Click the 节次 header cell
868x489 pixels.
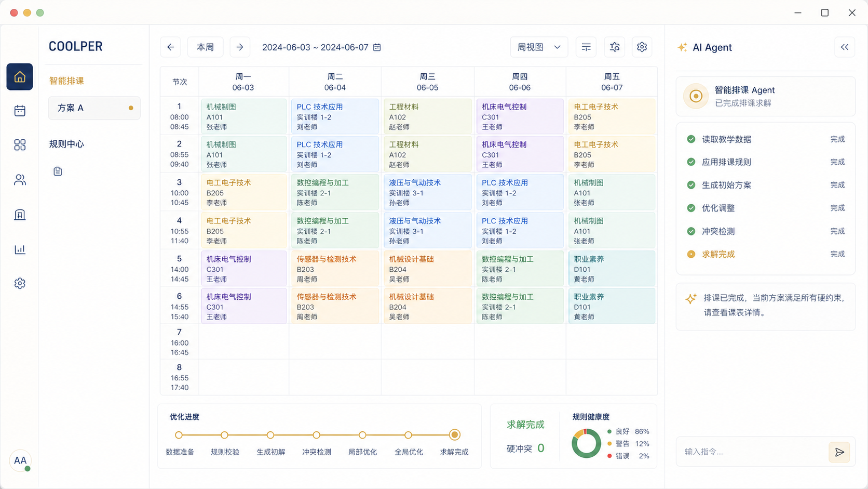click(x=180, y=82)
